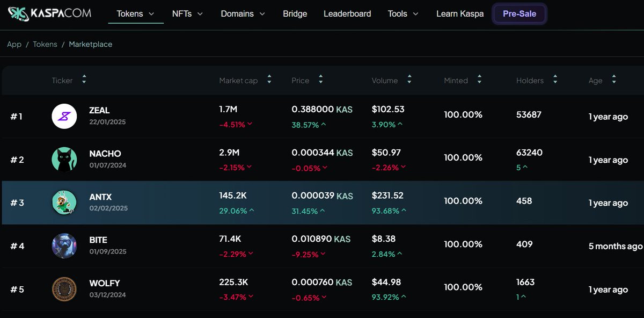The image size is (644, 318).
Task: Sort by Market cap arrows
Action: tap(269, 80)
